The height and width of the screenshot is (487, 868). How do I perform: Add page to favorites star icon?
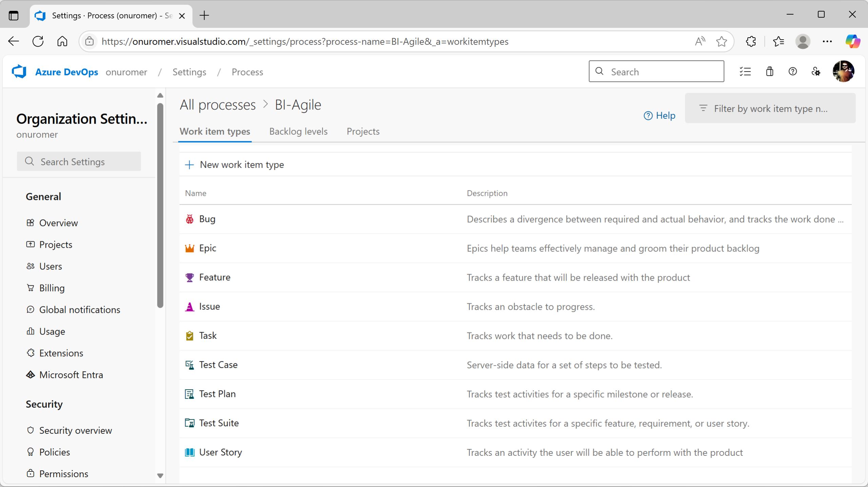pos(721,41)
